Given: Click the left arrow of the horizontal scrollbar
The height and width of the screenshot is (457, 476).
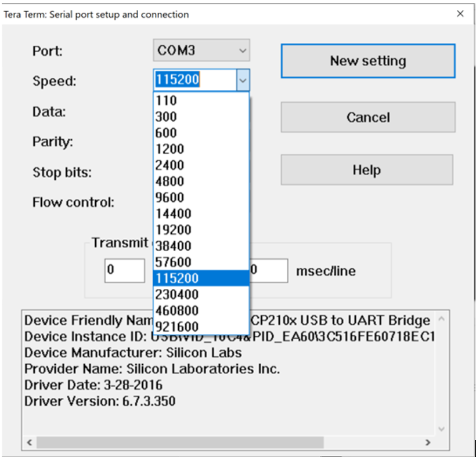Looking at the screenshot, I should point(28,441).
